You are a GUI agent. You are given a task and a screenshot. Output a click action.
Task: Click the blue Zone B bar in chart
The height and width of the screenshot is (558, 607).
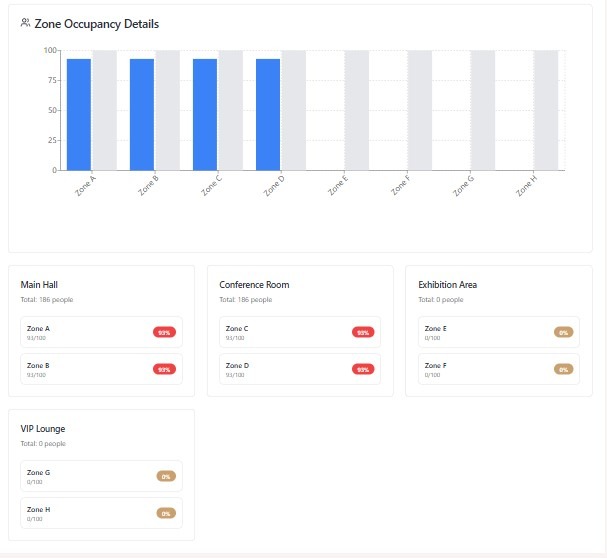click(x=142, y=114)
